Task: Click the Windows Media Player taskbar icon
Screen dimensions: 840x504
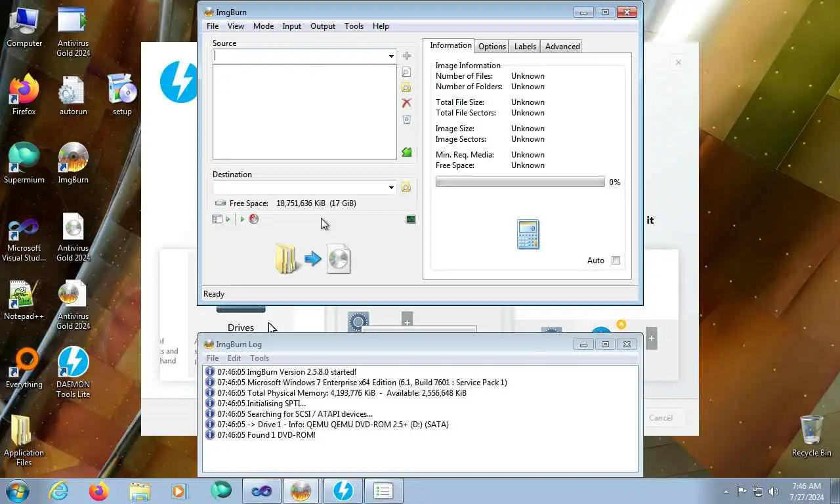Action: [x=179, y=491]
